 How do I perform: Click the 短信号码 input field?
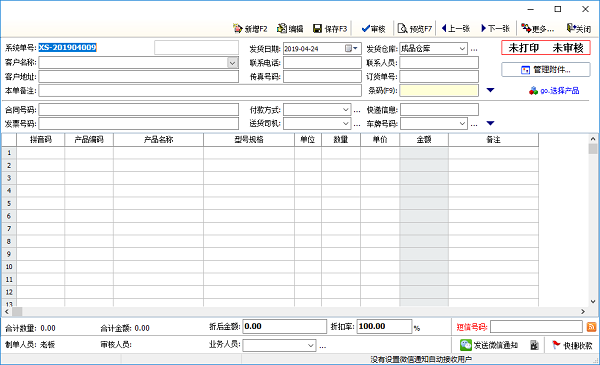536,327
